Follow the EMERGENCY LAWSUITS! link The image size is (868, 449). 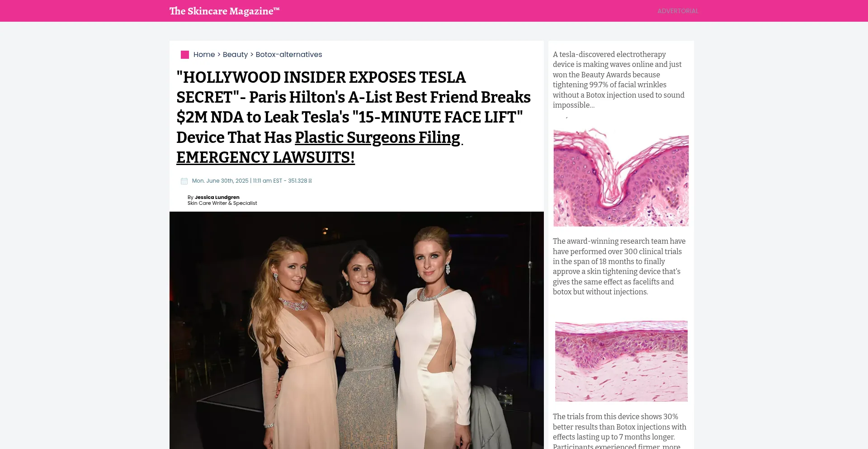click(x=265, y=157)
